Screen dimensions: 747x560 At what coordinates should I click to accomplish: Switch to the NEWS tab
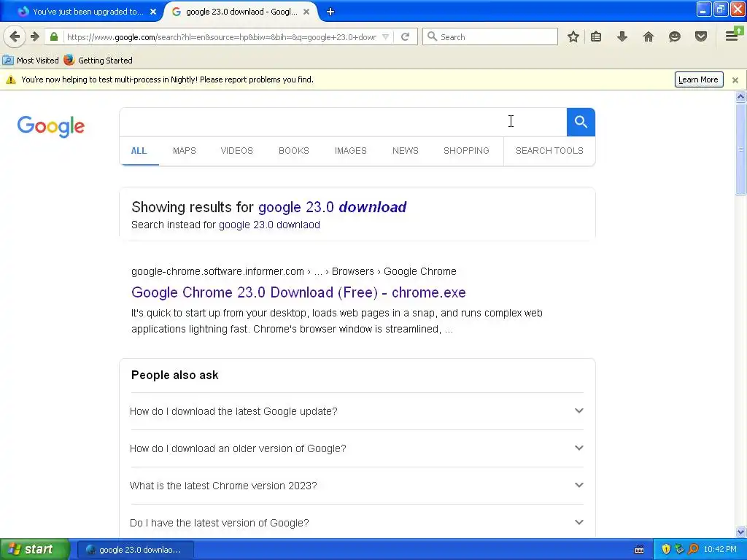pyautogui.click(x=406, y=151)
